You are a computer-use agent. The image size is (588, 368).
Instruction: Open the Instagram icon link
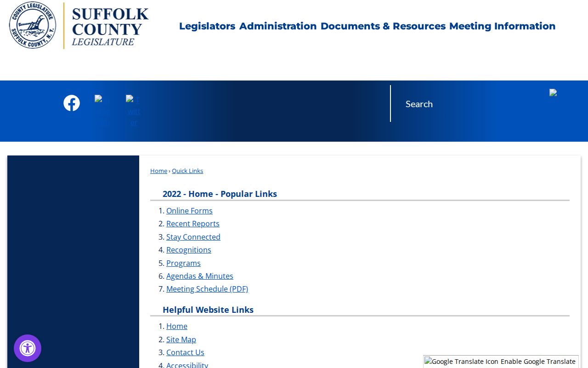coord(102,110)
